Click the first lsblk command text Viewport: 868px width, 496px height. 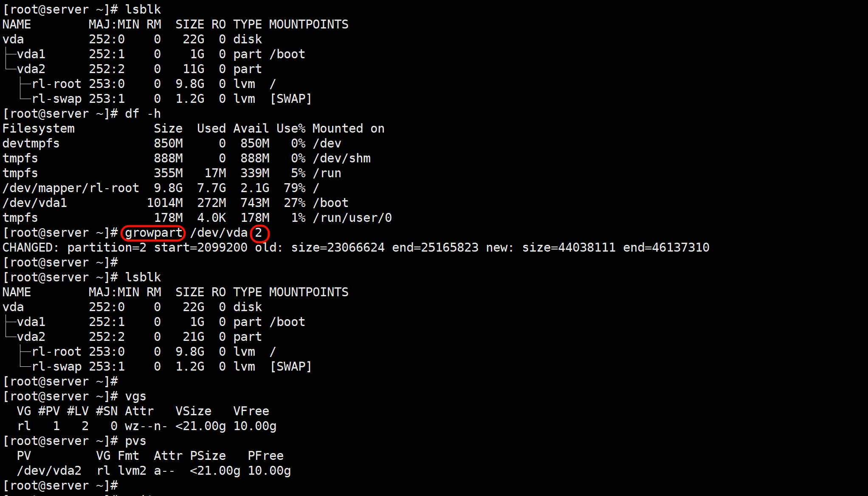[x=143, y=9]
